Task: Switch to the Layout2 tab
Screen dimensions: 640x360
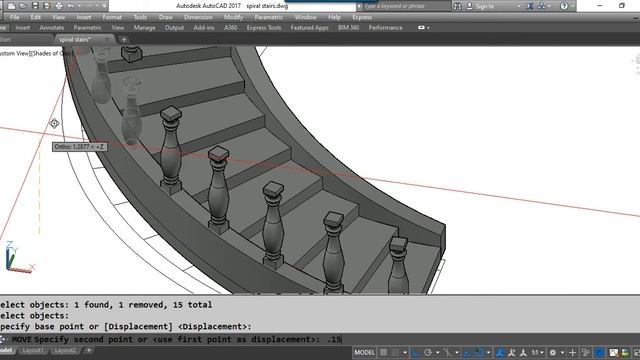Action: click(x=65, y=350)
